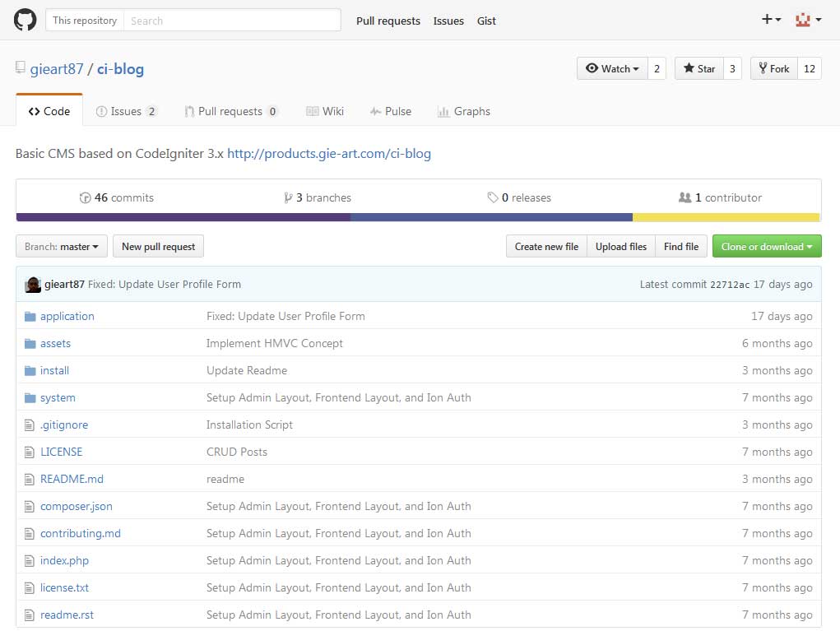The height and width of the screenshot is (631, 840).
Task: View the 12 forks count
Action: click(810, 68)
